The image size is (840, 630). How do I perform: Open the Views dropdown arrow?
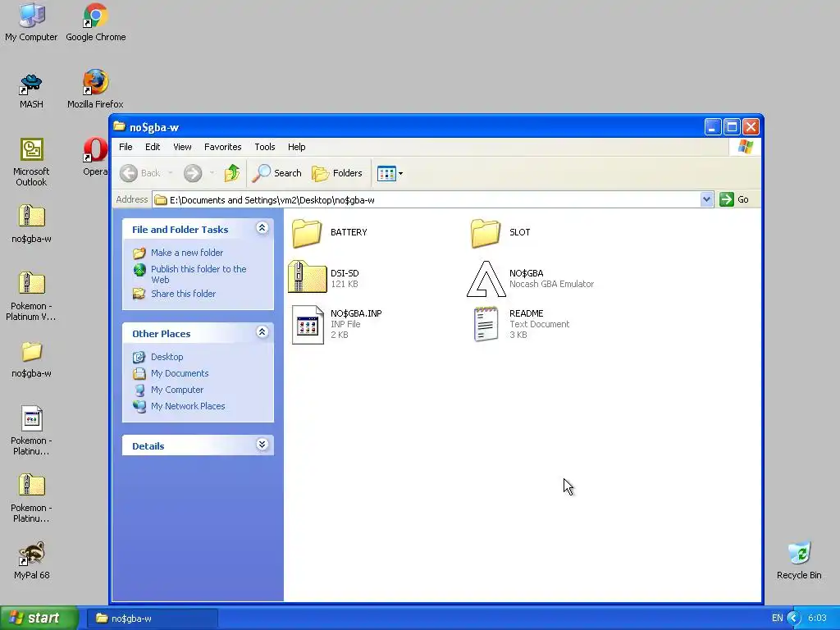(400, 174)
